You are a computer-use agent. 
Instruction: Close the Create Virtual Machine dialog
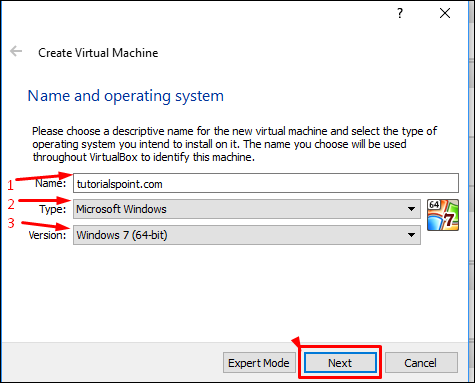coord(445,13)
